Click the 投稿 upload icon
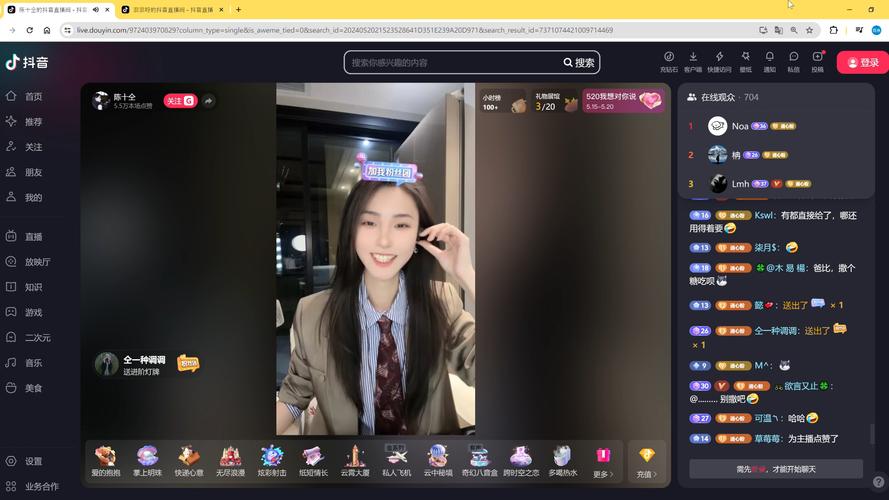 tap(817, 58)
